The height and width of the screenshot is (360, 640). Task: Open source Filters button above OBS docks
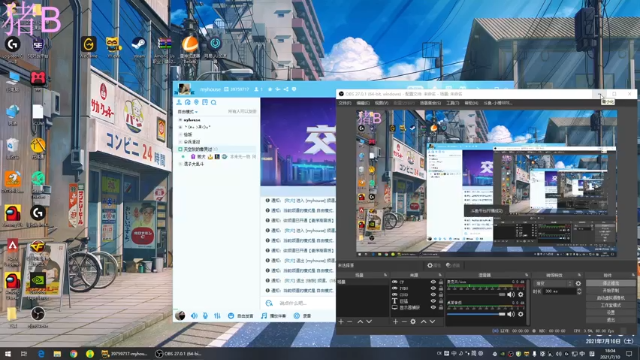coord(453,265)
